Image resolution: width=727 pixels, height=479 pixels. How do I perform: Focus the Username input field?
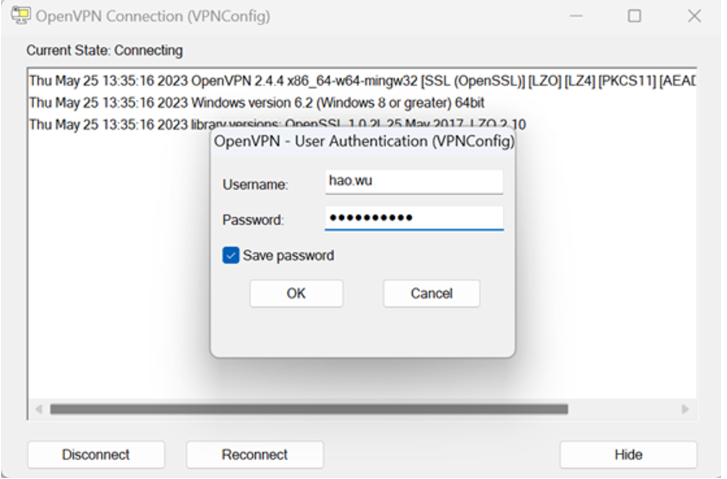[x=414, y=181]
